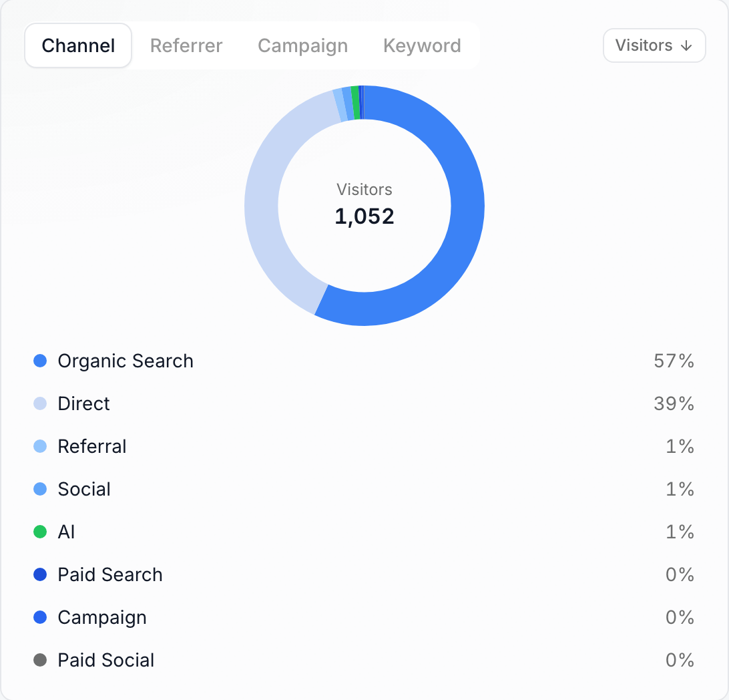Click the Organic Search legend row

364,361
